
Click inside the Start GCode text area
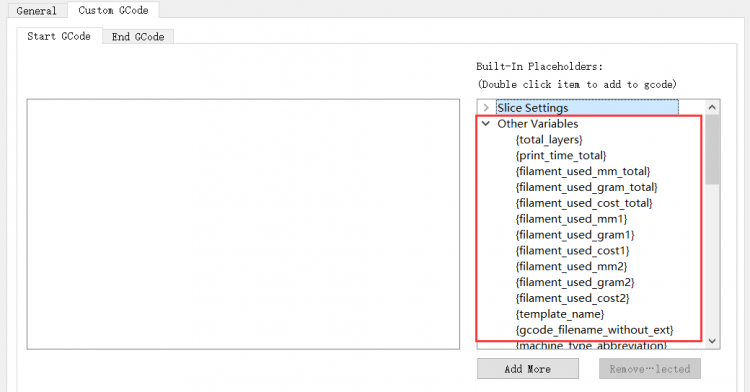243,224
